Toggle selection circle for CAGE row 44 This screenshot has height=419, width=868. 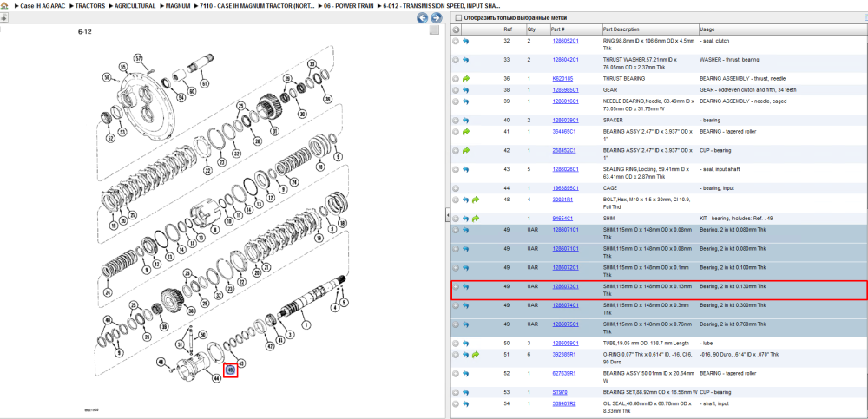pyautogui.click(x=456, y=188)
